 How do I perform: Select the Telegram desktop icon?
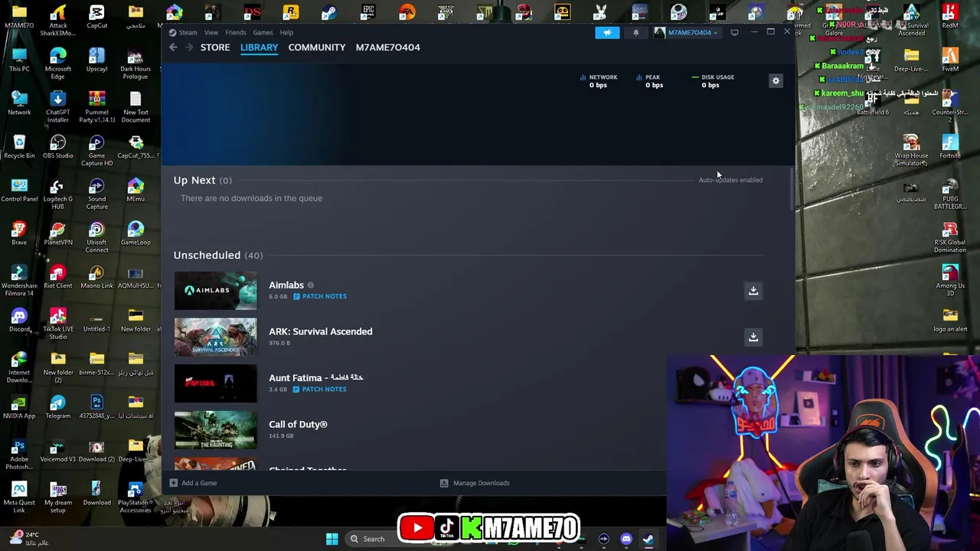[58, 407]
